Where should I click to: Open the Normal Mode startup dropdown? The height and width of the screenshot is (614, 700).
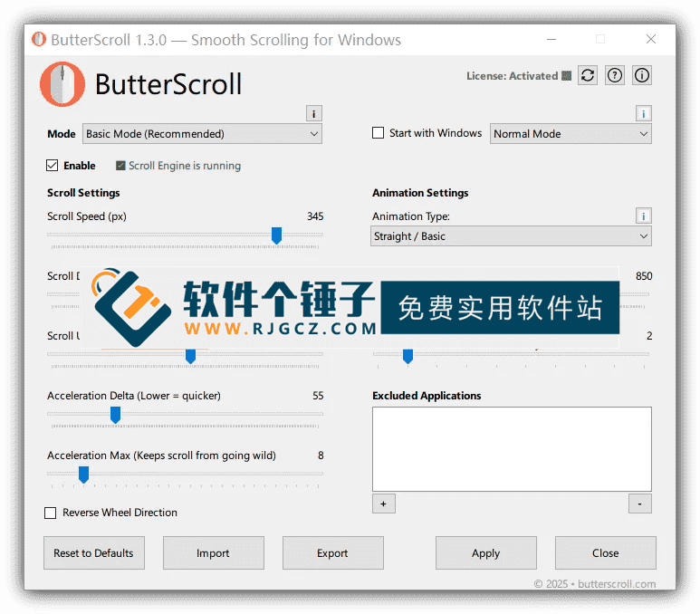click(571, 134)
